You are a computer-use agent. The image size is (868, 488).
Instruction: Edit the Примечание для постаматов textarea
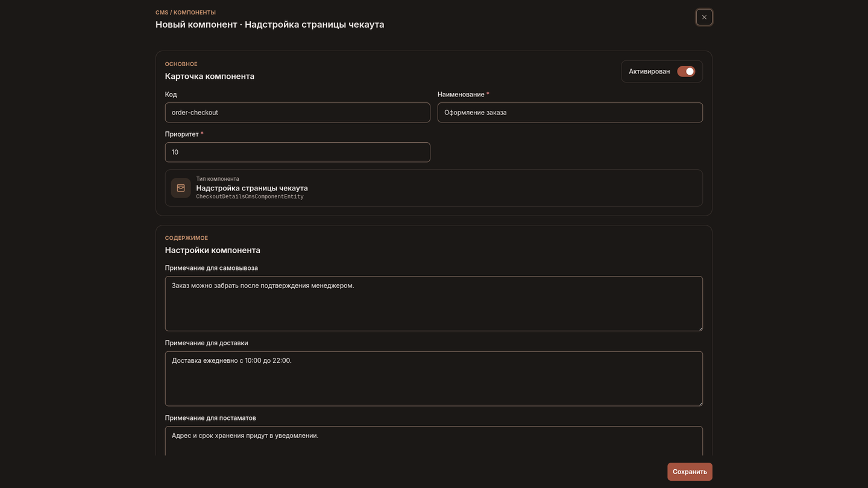coord(434,441)
